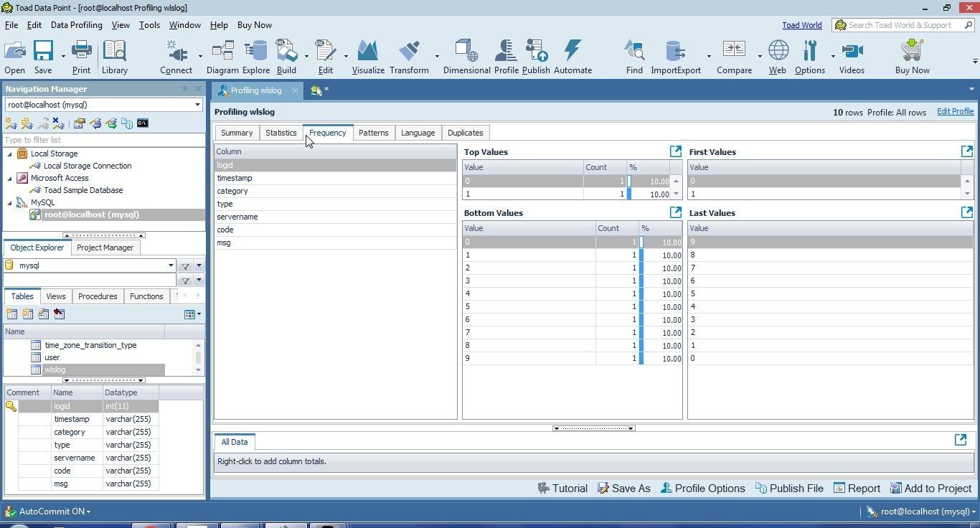Click the Profile toolbar icon

(506, 52)
